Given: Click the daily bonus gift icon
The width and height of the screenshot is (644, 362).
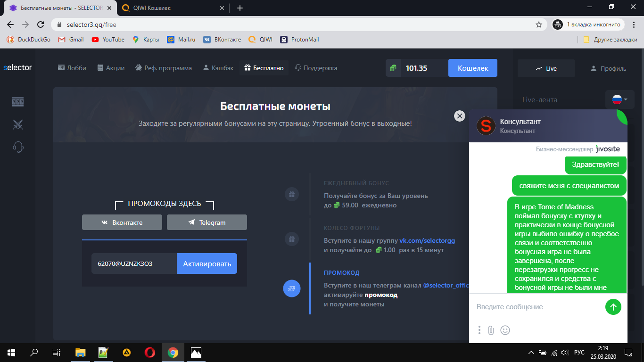Looking at the screenshot, I should click(292, 194).
